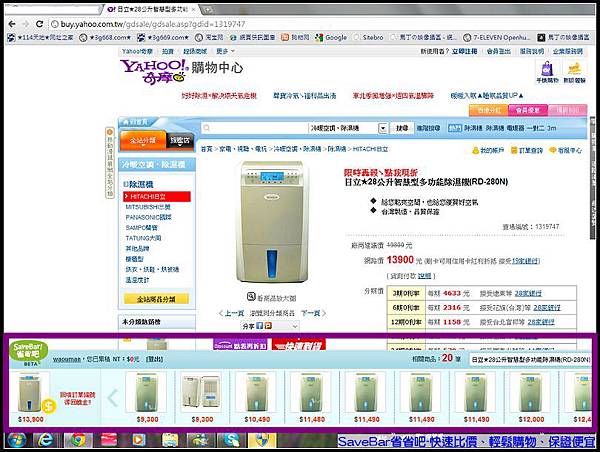
Task: Click the 28-bank link in 3期0利率 row
Action: pyautogui.click(x=528, y=294)
